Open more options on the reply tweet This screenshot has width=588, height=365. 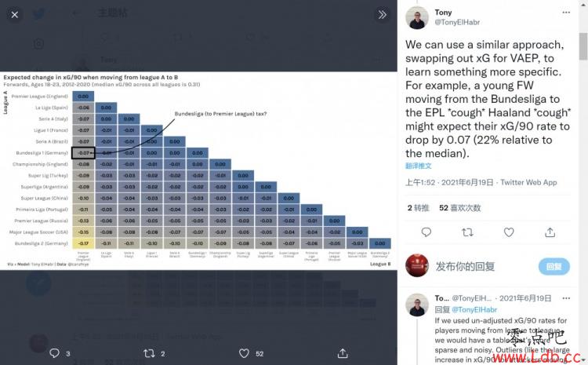(566, 298)
